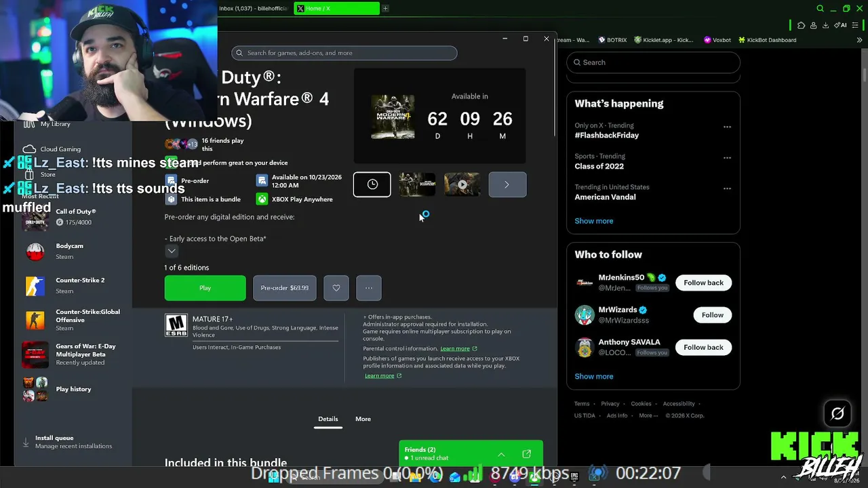Follow back Anthony SAVALA
The height and width of the screenshot is (488, 868).
[703, 348]
